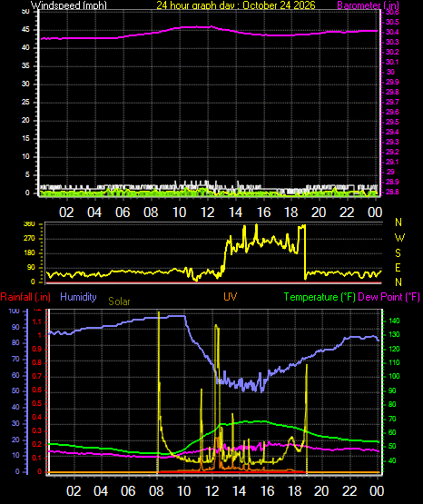This screenshot has width=423, height=504.
Task: Click hour '06' under the windspeed graph
Action: pyautogui.click(x=123, y=212)
